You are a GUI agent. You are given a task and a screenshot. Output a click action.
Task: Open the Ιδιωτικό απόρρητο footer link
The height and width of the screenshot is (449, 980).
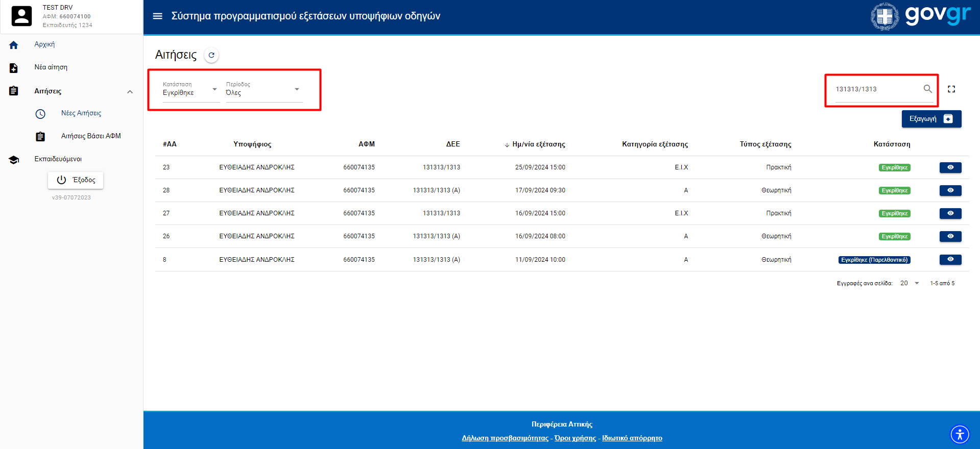(x=632, y=438)
